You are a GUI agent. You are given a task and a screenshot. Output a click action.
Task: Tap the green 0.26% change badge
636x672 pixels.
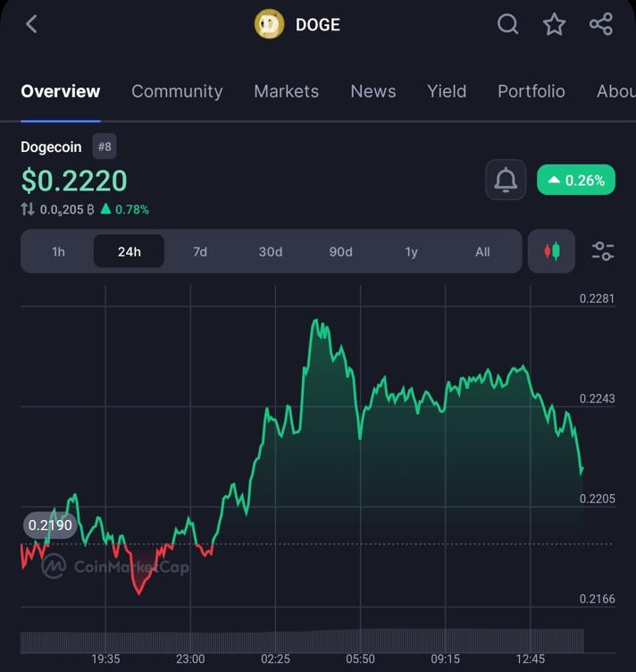coord(576,181)
